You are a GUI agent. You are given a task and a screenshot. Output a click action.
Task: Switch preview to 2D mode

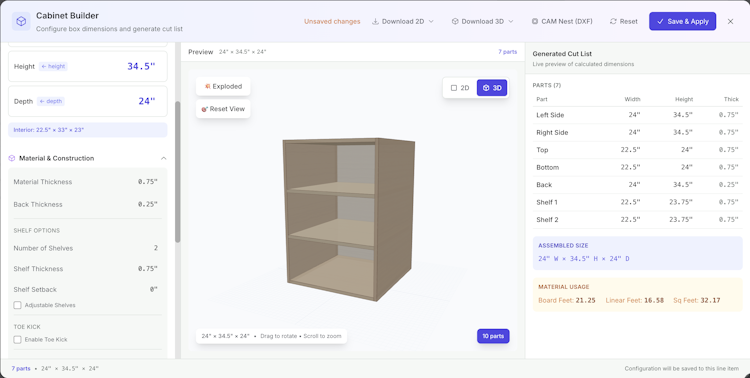(x=460, y=88)
